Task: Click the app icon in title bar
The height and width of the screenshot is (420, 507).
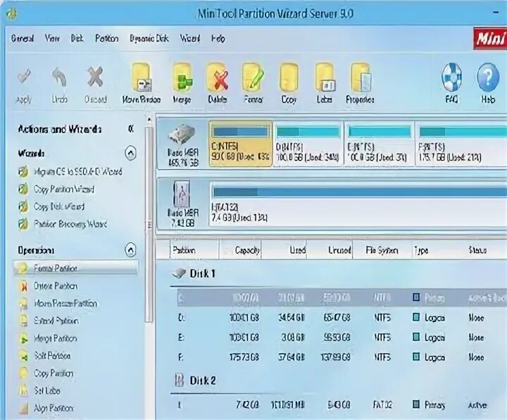Action: pyautogui.click(x=12, y=13)
